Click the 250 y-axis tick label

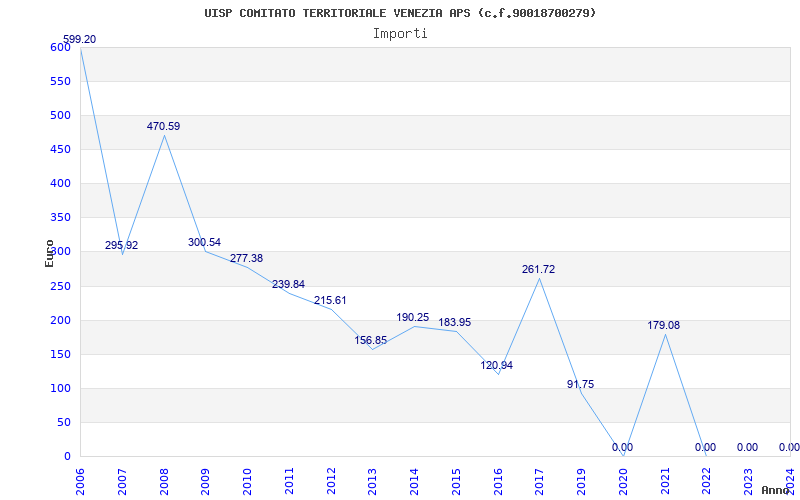(x=60, y=286)
